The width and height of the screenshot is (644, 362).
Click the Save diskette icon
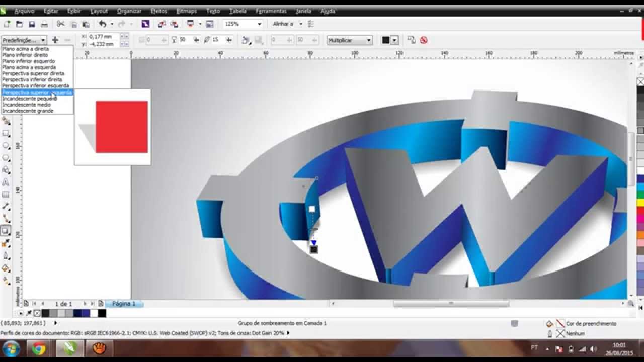point(32,24)
